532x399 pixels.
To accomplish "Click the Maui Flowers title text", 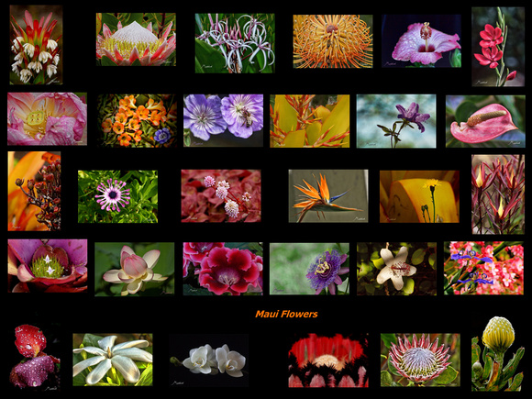I will (x=286, y=314).
